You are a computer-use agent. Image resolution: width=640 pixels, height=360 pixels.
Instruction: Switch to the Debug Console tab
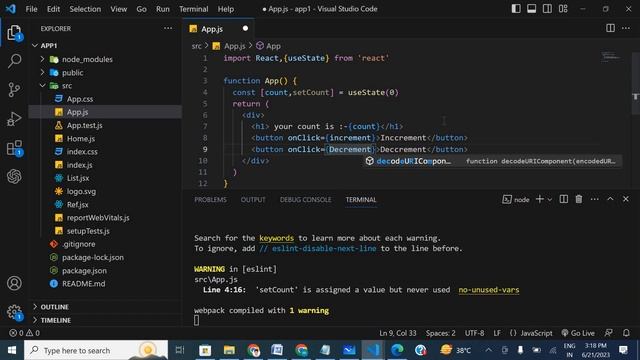305,200
